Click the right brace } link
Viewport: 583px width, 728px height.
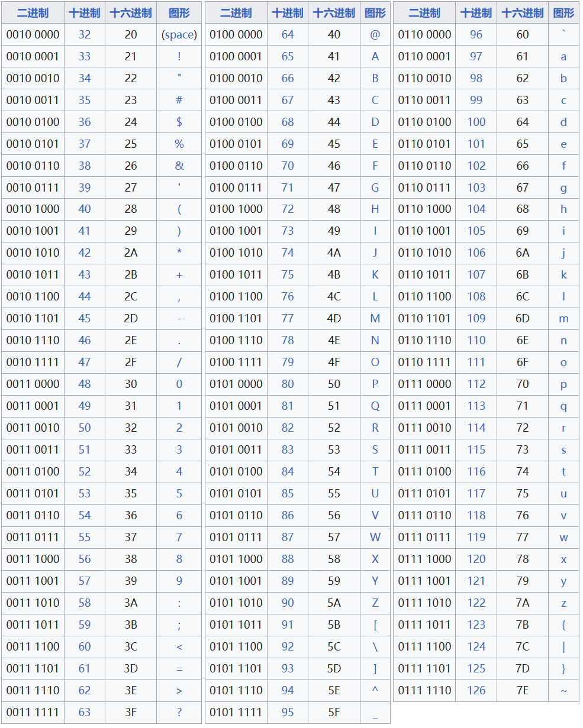pyautogui.click(x=563, y=668)
